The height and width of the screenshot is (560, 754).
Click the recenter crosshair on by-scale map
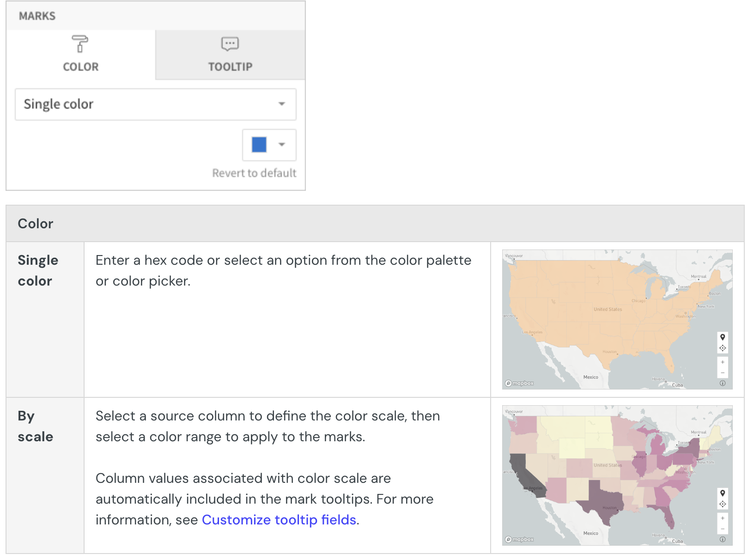(x=723, y=504)
